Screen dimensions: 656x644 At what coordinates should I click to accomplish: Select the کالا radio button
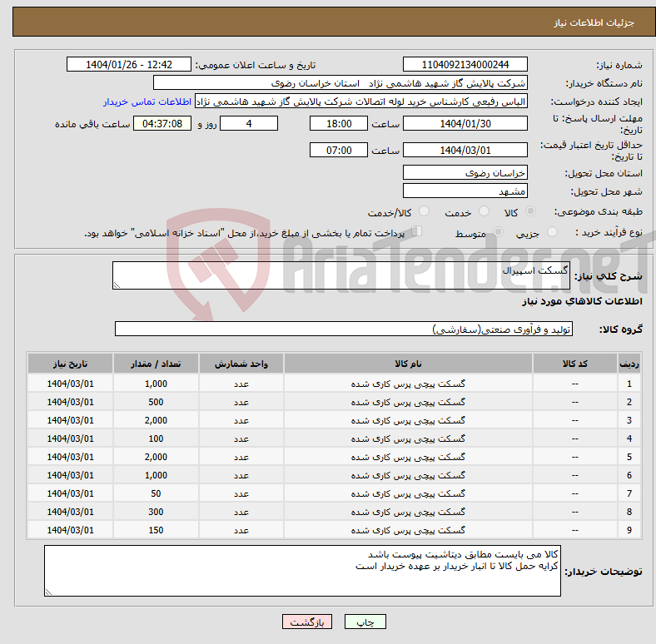coord(530,211)
